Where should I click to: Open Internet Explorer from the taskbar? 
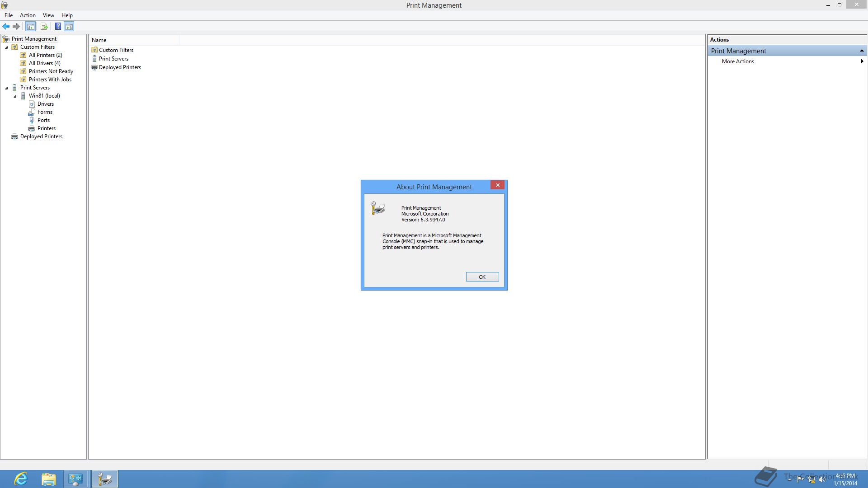point(21,479)
